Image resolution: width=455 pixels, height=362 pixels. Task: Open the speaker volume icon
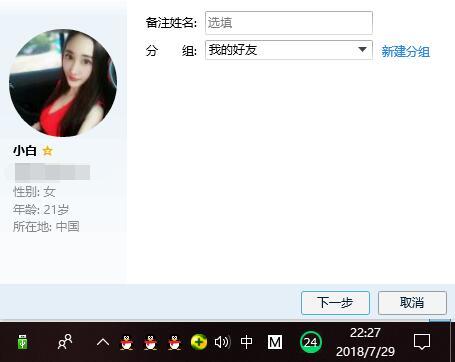222,342
